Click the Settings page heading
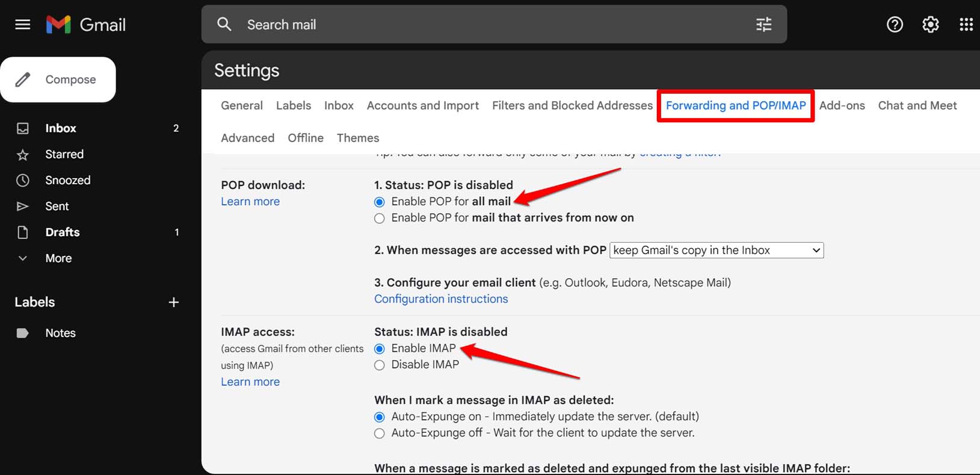 pos(247,70)
